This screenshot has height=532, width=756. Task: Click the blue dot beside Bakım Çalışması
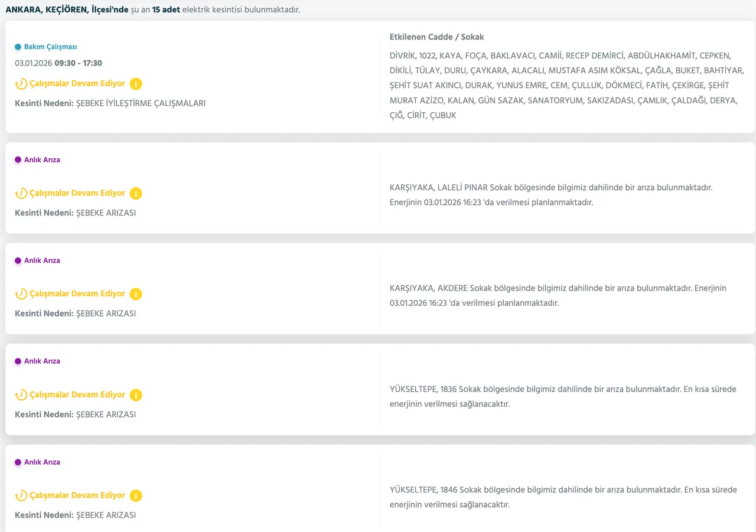(x=18, y=47)
